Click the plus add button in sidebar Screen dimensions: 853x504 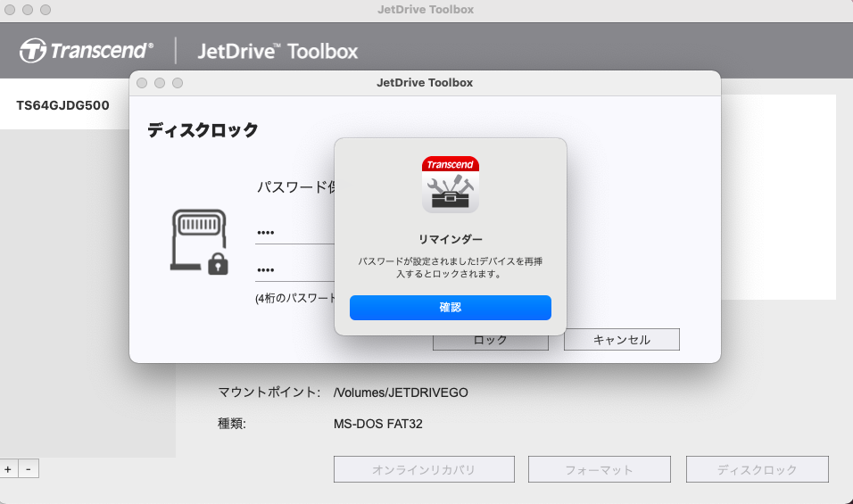[8, 468]
